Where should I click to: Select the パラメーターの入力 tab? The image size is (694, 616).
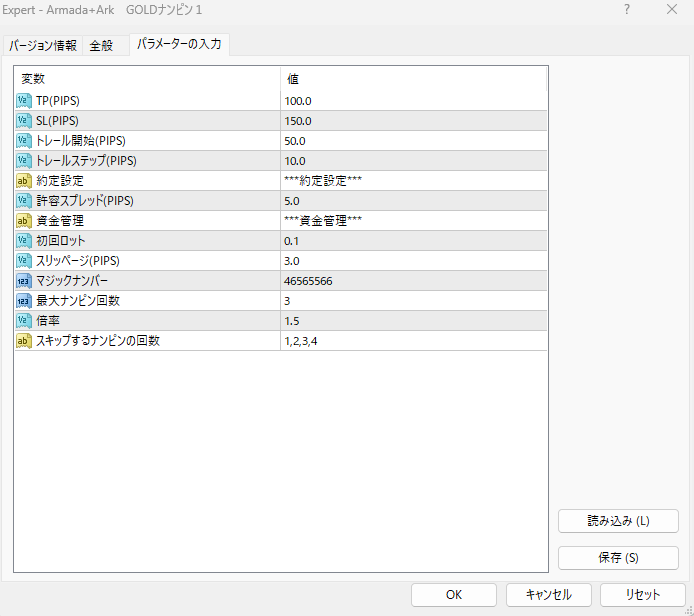[x=179, y=44]
